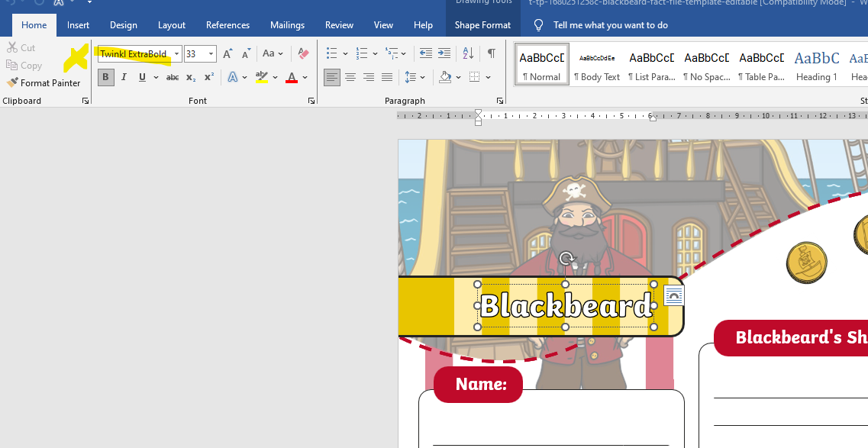Screen dimensions: 868x448
Task: Apply the Heading 1 style
Action: 816,66
